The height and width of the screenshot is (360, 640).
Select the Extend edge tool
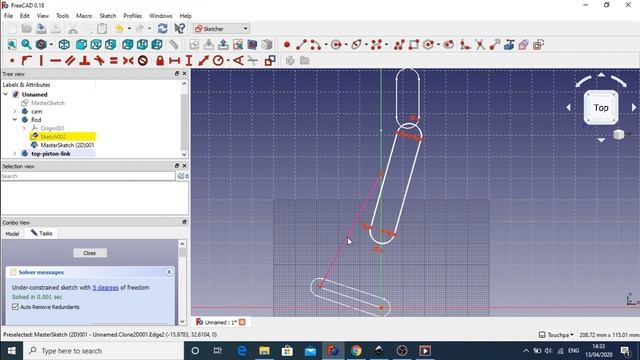tap(495, 45)
